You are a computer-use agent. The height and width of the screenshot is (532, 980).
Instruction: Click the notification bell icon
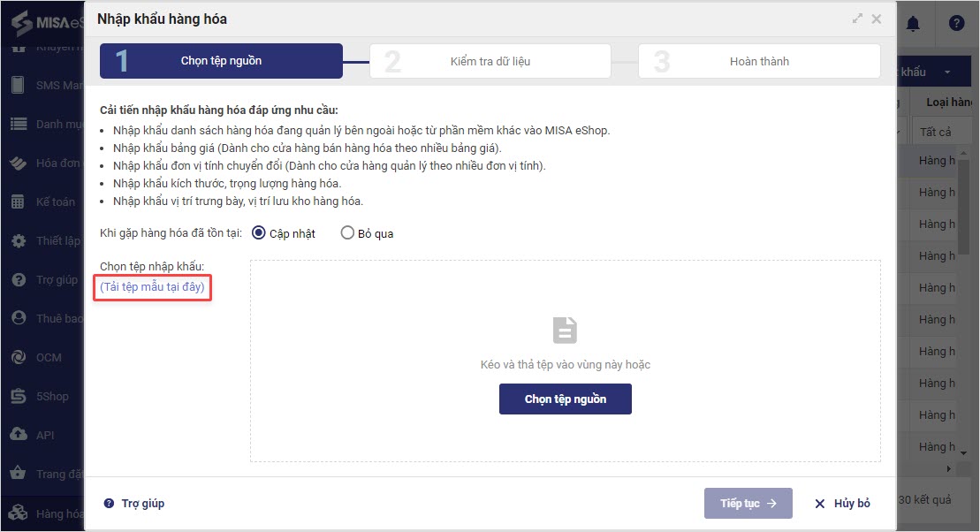913,24
